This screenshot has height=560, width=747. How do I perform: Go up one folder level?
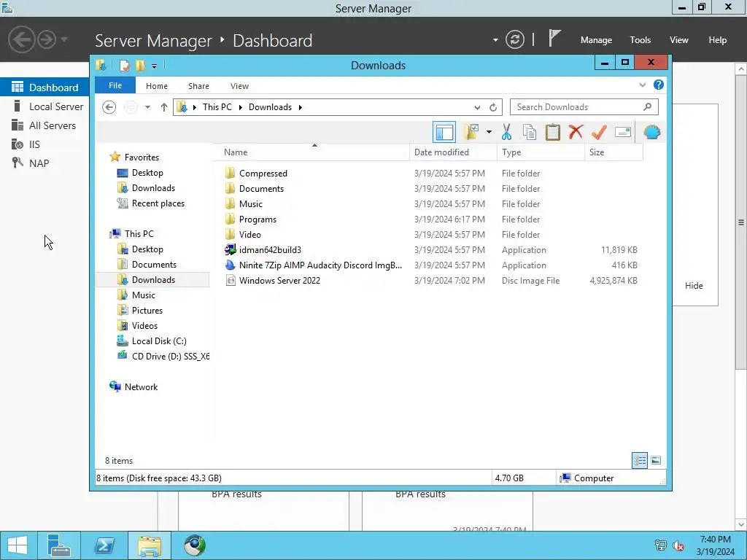(x=164, y=107)
